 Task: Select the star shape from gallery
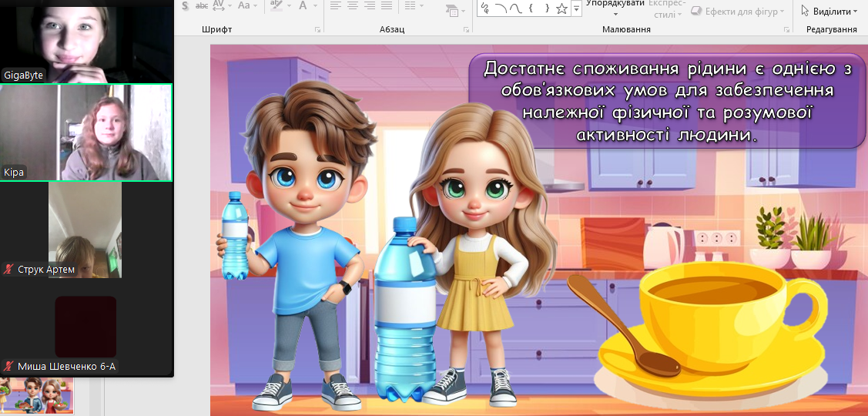pos(561,8)
